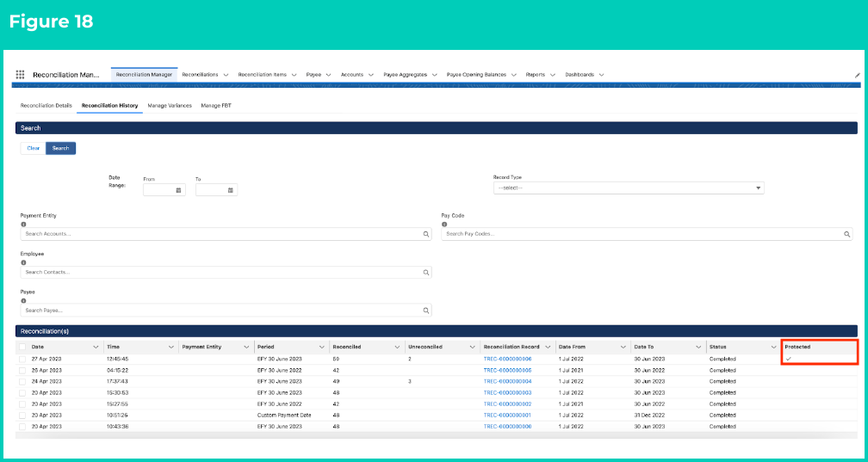This screenshot has height=462, width=868.
Task: Open the Period column header menu
Action: click(322, 347)
